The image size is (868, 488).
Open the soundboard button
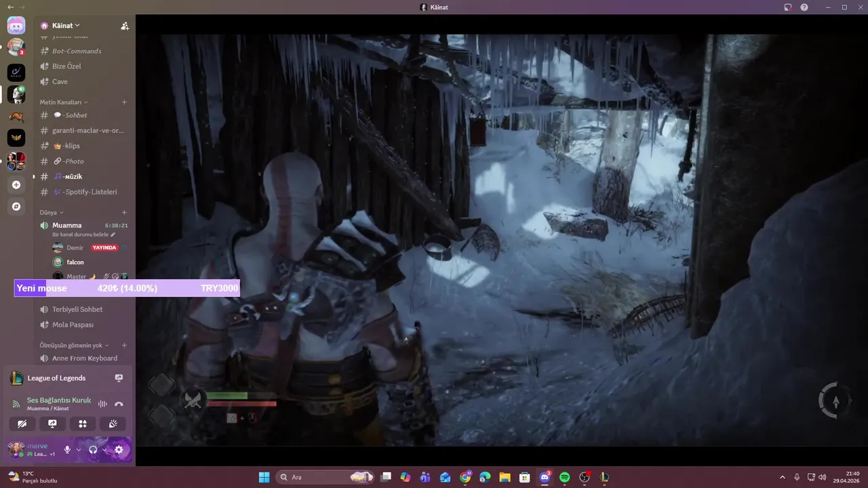click(113, 424)
